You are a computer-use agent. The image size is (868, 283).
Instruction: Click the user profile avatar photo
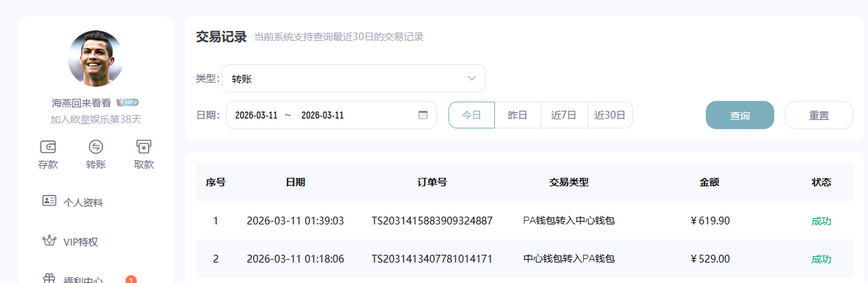point(95,58)
